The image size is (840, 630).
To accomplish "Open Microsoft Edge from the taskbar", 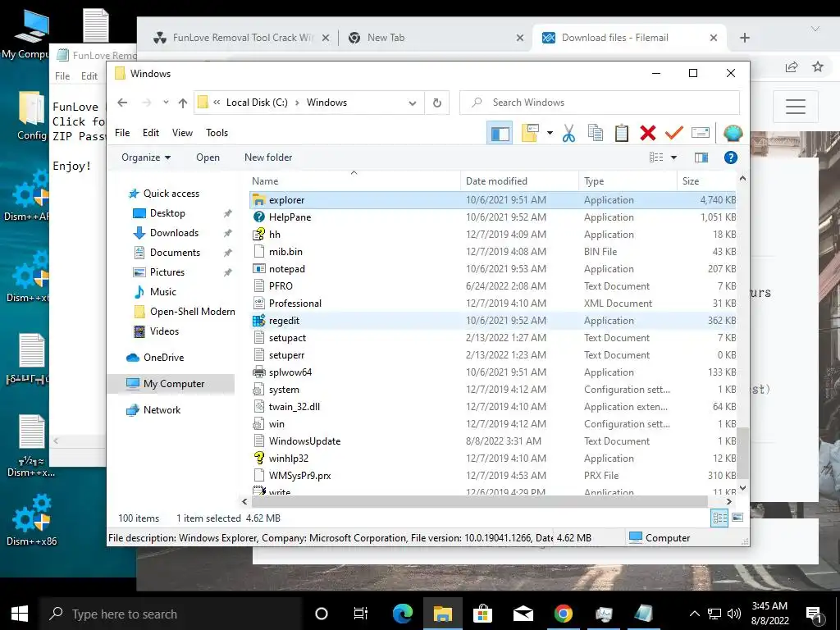I will (402, 614).
